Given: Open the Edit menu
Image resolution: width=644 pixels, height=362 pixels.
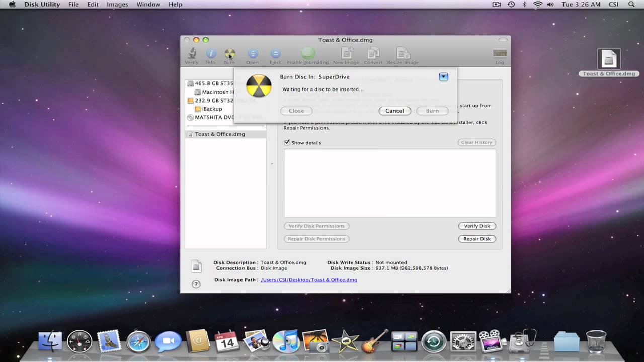Looking at the screenshot, I should click(93, 4).
